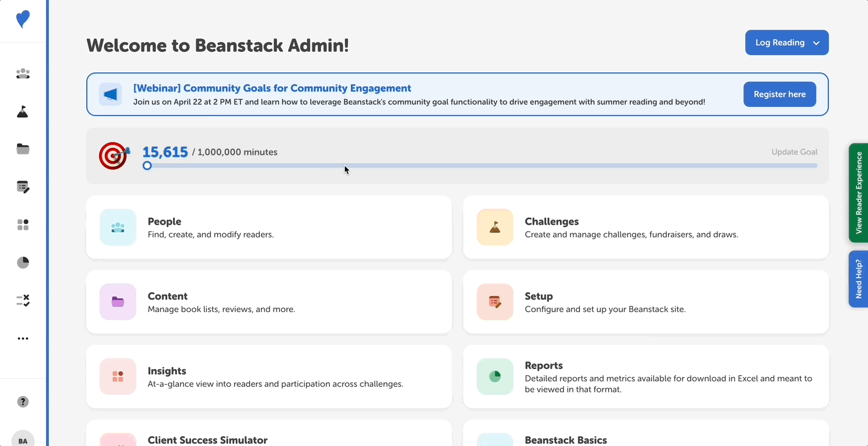Switch to the View Reader Experience tab
This screenshot has width=868, height=446.
(x=859, y=193)
